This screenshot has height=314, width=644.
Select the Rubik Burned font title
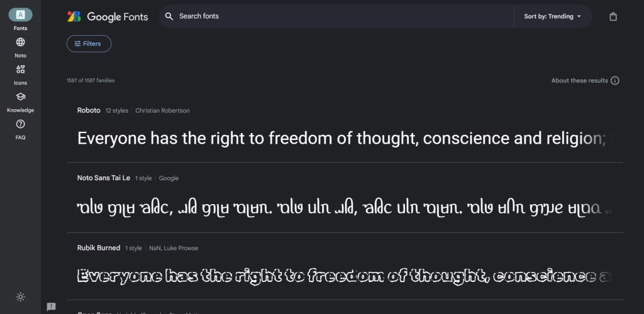tap(99, 248)
